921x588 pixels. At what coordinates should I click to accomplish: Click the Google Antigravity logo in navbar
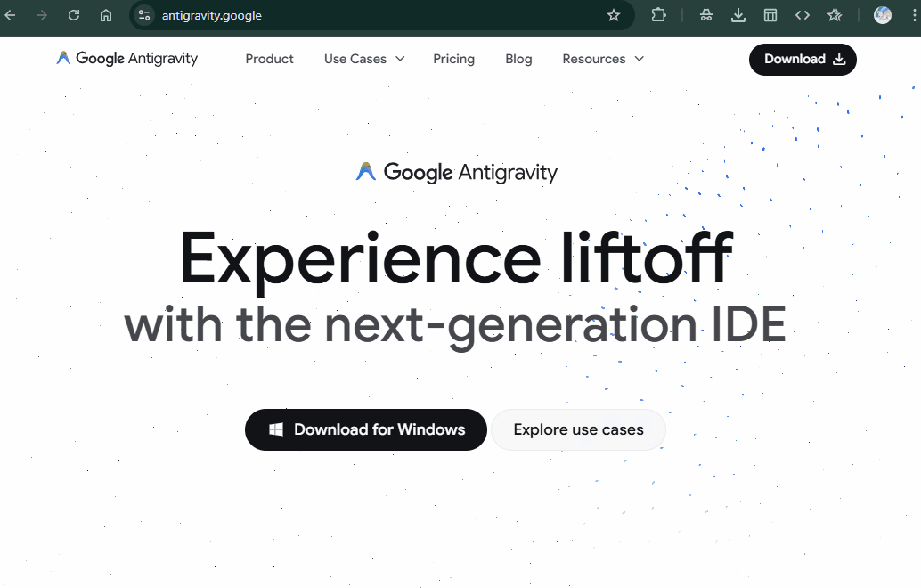click(x=127, y=59)
